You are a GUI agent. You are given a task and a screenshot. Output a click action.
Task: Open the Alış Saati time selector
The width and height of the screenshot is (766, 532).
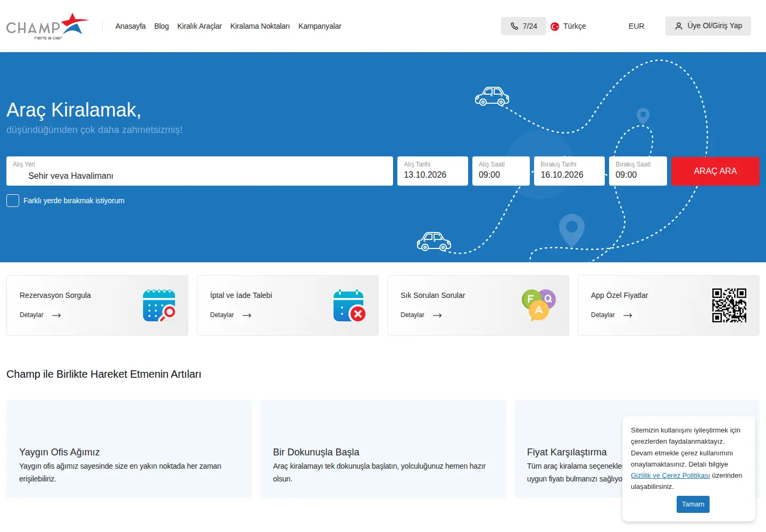click(501, 171)
